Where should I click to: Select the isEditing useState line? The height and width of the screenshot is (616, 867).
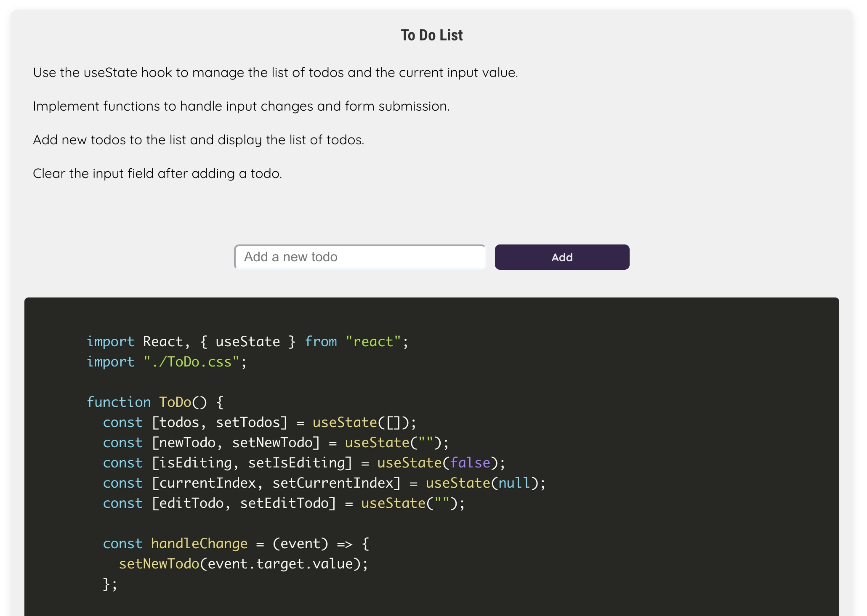pos(303,462)
